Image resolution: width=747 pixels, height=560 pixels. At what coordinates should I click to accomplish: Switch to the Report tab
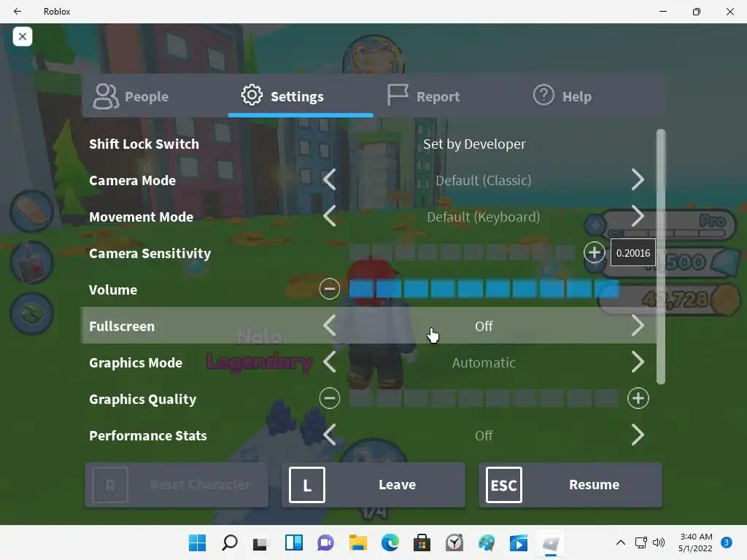point(423,96)
